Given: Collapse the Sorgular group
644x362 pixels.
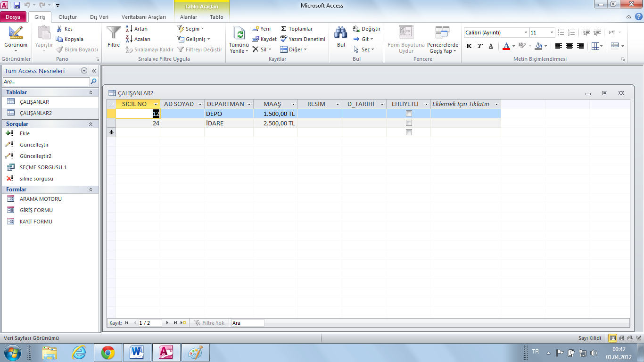Looking at the screenshot, I should (x=91, y=124).
